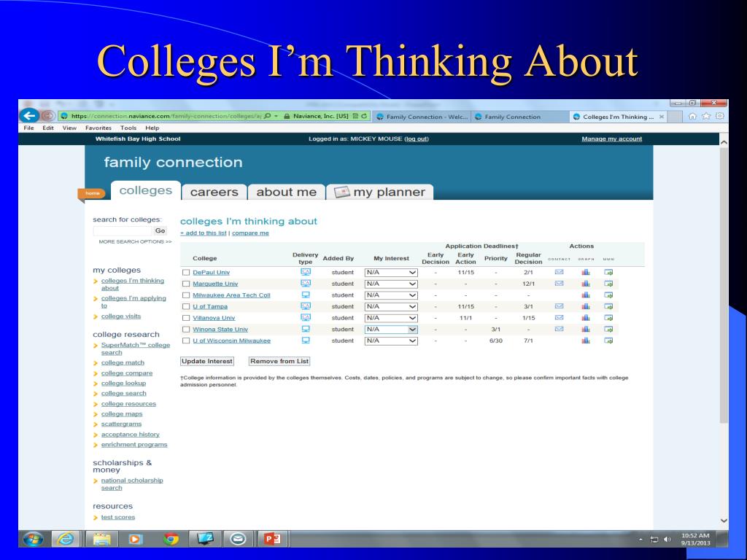
Task: Open My Interest dropdown for DePaul Univ
Action: click(391, 273)
